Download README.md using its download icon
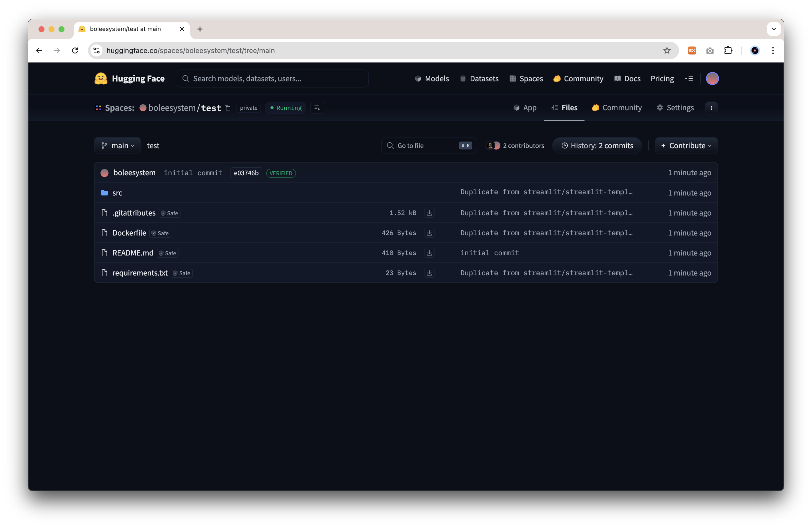 (x=429, y=253)
